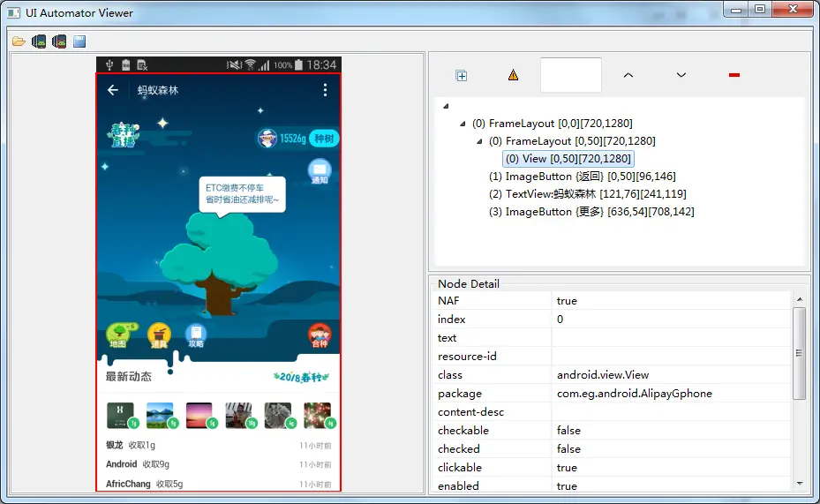
Task: Click the previous search result up arrow
Action: click(x=628, y=75)
